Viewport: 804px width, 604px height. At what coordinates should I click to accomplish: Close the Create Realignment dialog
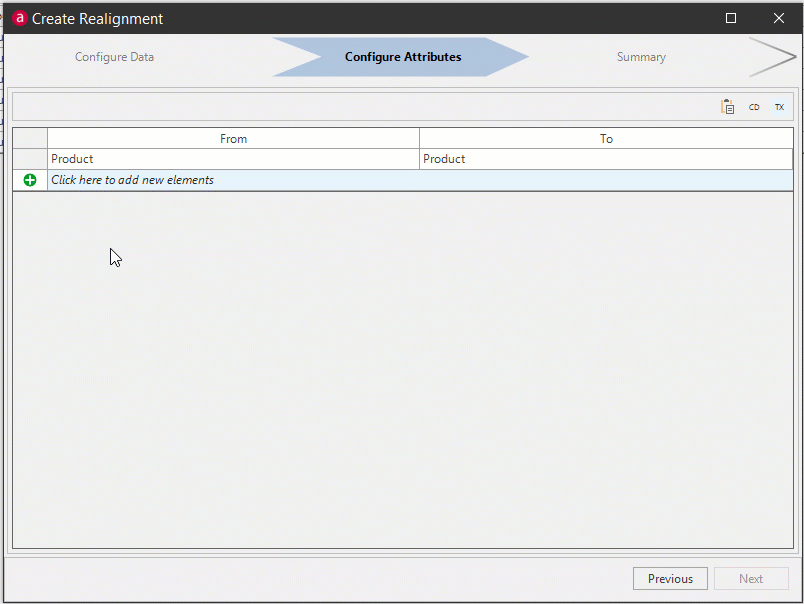pos(778,18)
